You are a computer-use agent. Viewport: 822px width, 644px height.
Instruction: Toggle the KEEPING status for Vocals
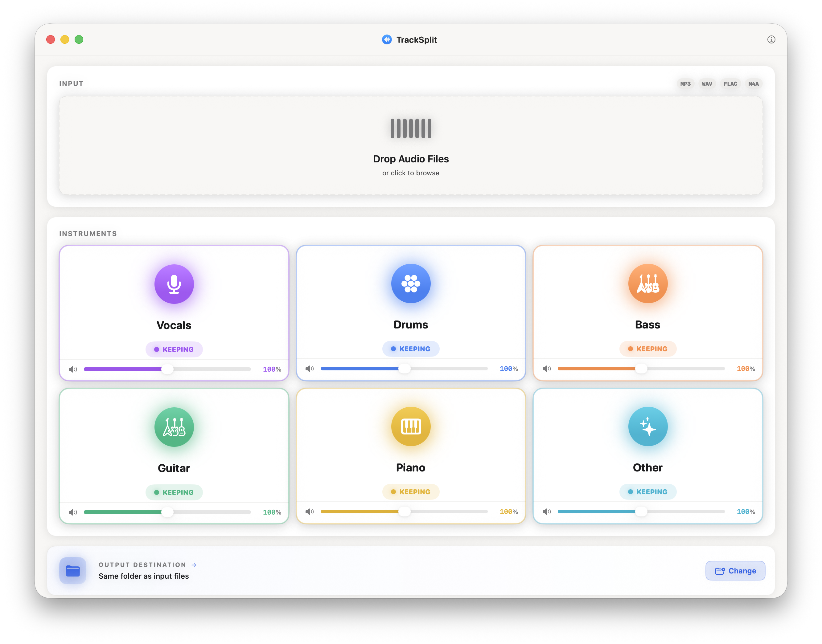174,349
